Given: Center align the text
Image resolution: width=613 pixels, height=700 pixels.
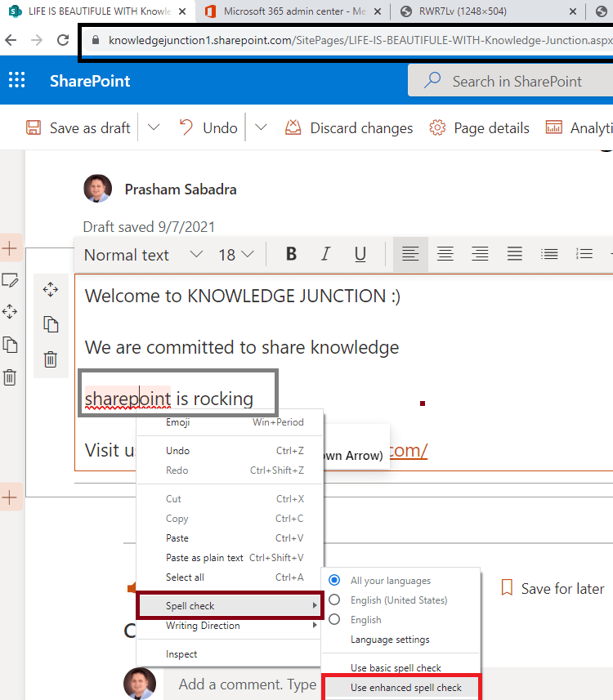Looking at the screenshot, I should [x=445, y=255].
